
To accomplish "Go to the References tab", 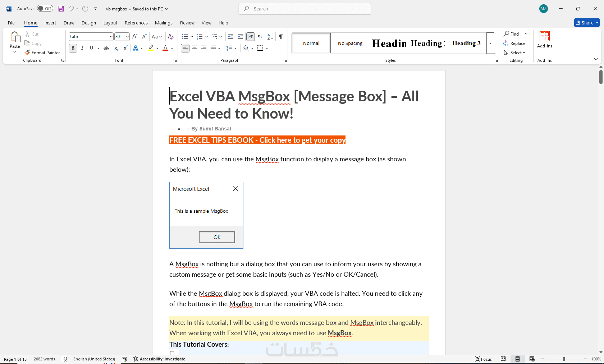I will [x=136, y=23].
